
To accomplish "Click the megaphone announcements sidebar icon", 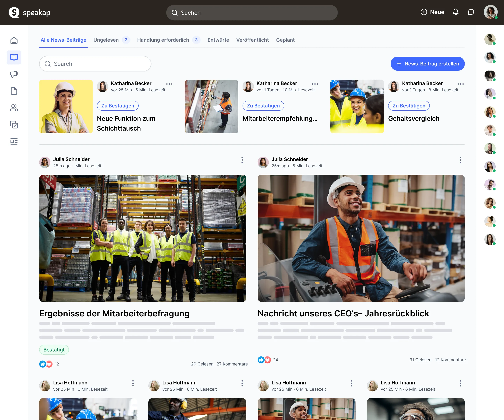I will pos(14,74).
